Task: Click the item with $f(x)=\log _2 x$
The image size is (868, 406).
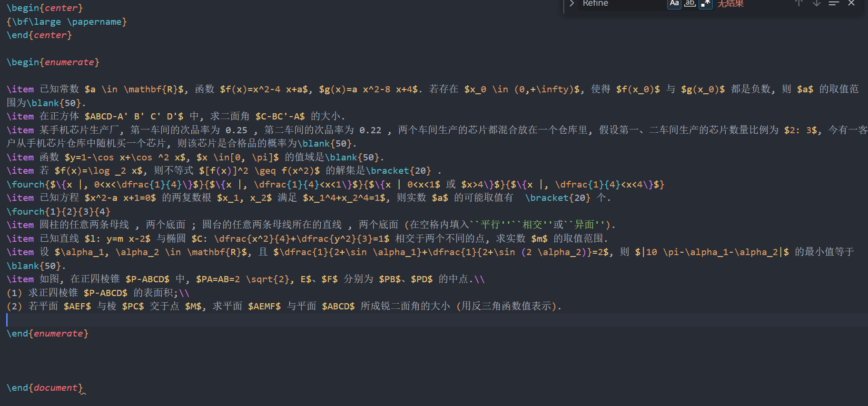Action: tap(224, 171)
